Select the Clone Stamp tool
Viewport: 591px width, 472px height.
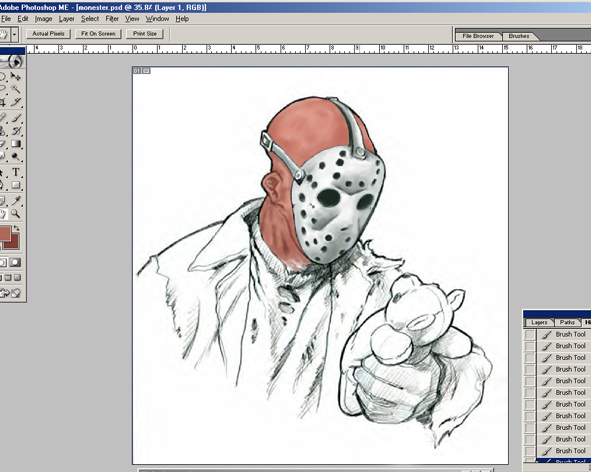pos(3,131)
